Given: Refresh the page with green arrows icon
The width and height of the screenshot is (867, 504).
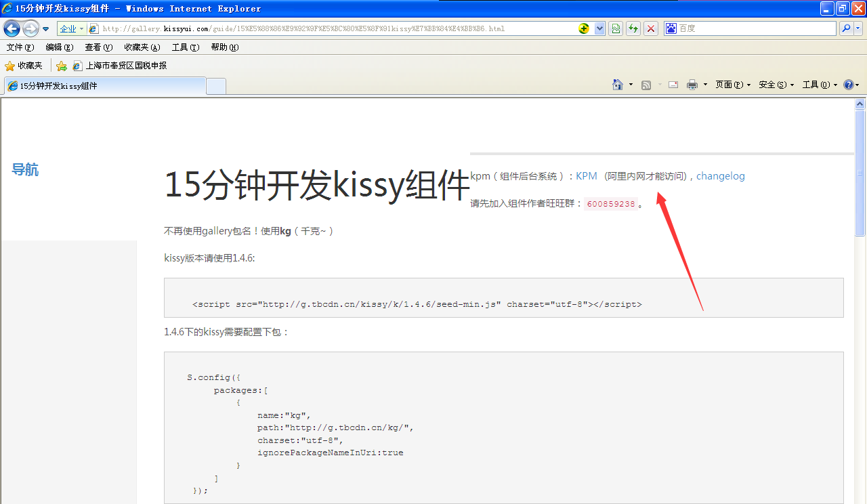Looking at the screenshot, I should (633, 28).
